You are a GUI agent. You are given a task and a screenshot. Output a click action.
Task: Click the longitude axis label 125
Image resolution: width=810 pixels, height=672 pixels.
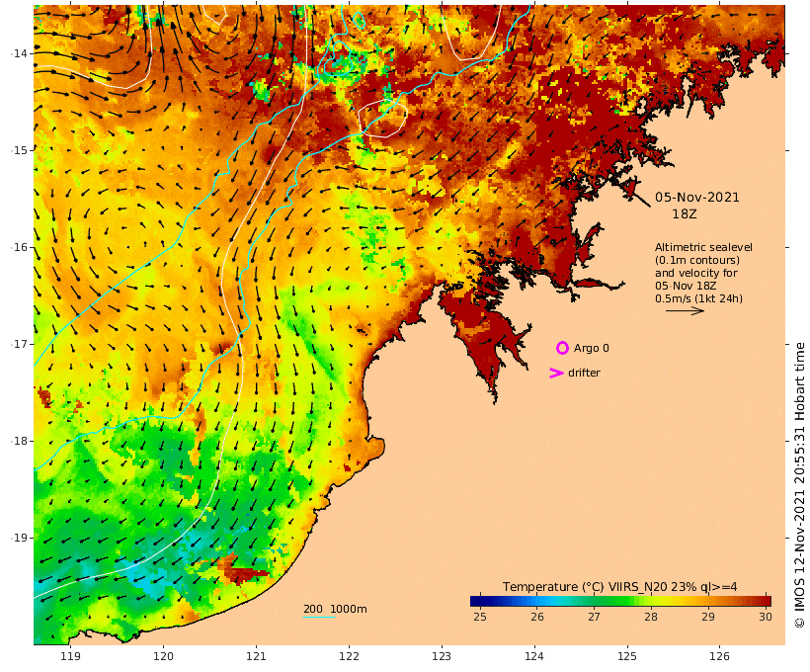pos(627,656)
